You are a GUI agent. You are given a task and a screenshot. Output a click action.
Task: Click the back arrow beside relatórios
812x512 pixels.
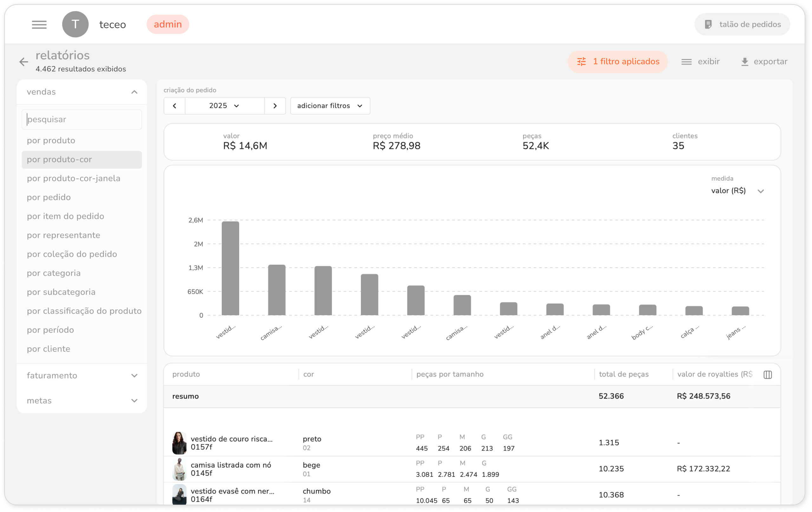point(23,62)
